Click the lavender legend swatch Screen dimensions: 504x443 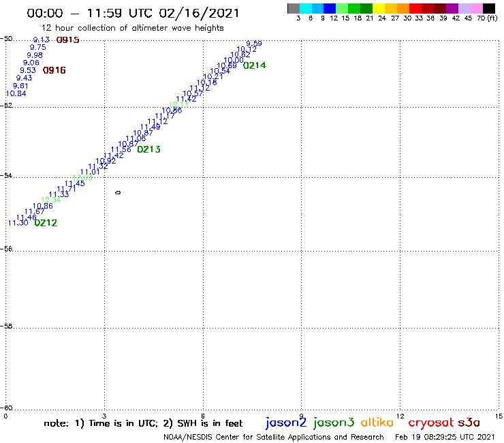[x=464, y=8]
